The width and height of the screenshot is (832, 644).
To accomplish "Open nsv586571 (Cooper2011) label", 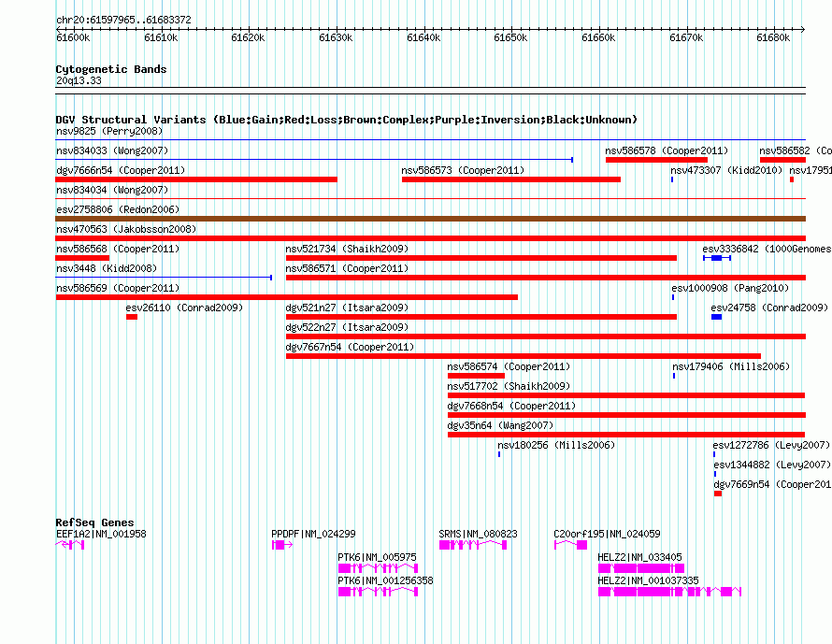I will (x=347, y=268).
